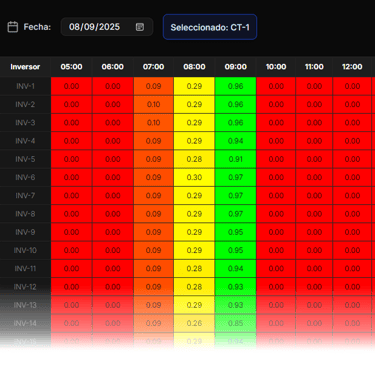Click INV-2 red cell at 06:00
Image resolution: width=375 pixels, height=366 pixels.
click(x=113, y=105)
